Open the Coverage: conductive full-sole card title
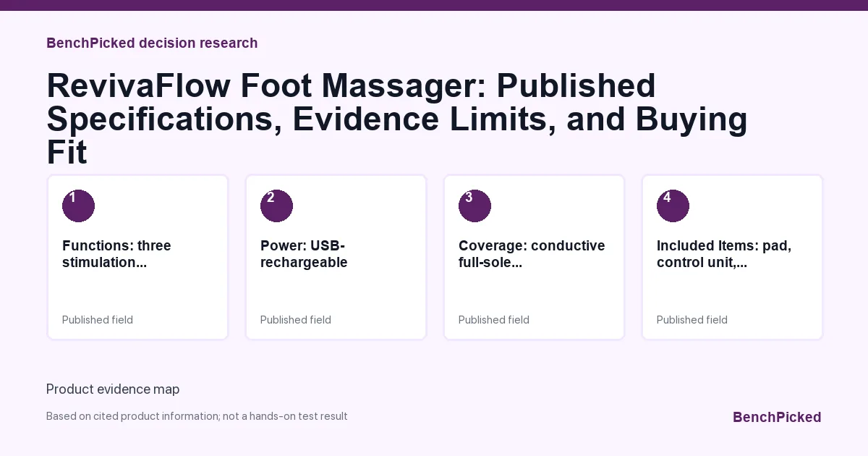Viewport: 868px width, 456px height. tap(532, 254)
